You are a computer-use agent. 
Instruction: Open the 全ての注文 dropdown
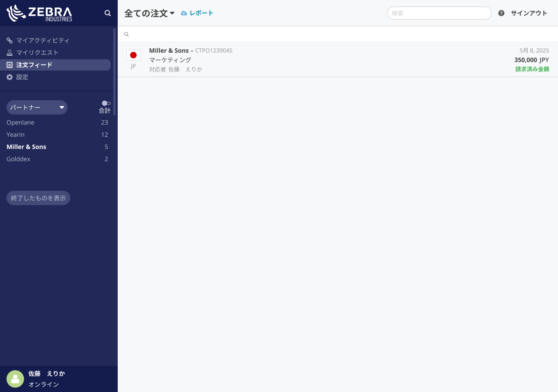click(x=150, y=13)
